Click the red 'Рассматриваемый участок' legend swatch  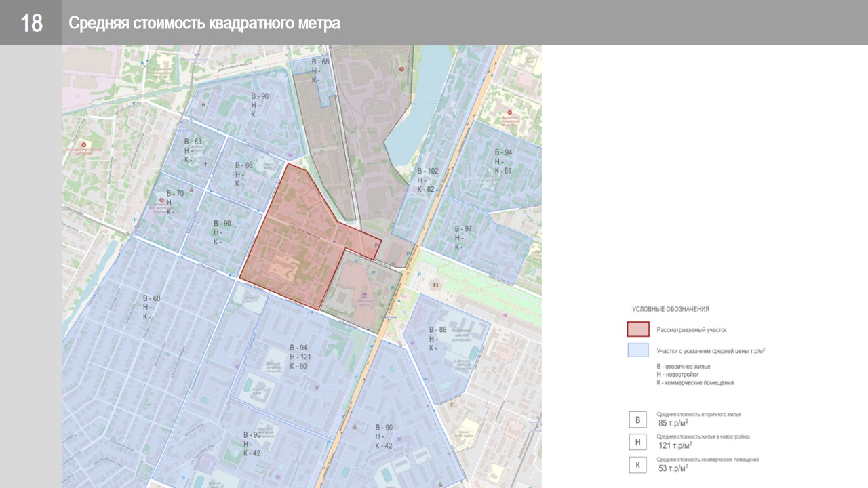[637, 329]
